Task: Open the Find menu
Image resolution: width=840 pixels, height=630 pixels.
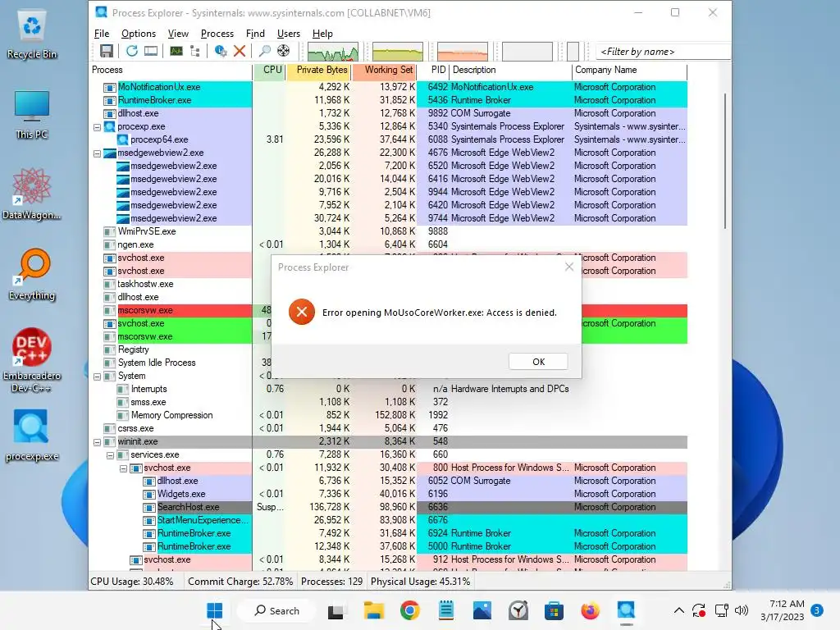Action: coord(255,33)
